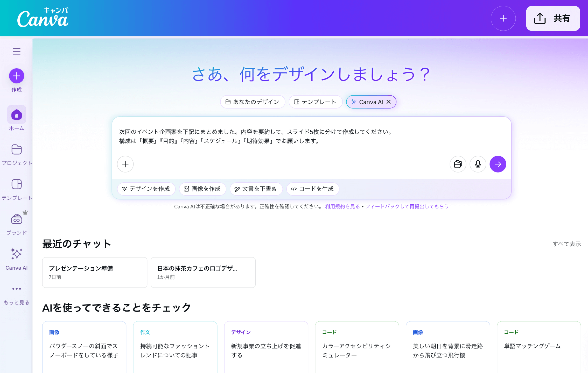Click the AIを使ってできることをチェック heading
The image size is (588, 373).
116,308
